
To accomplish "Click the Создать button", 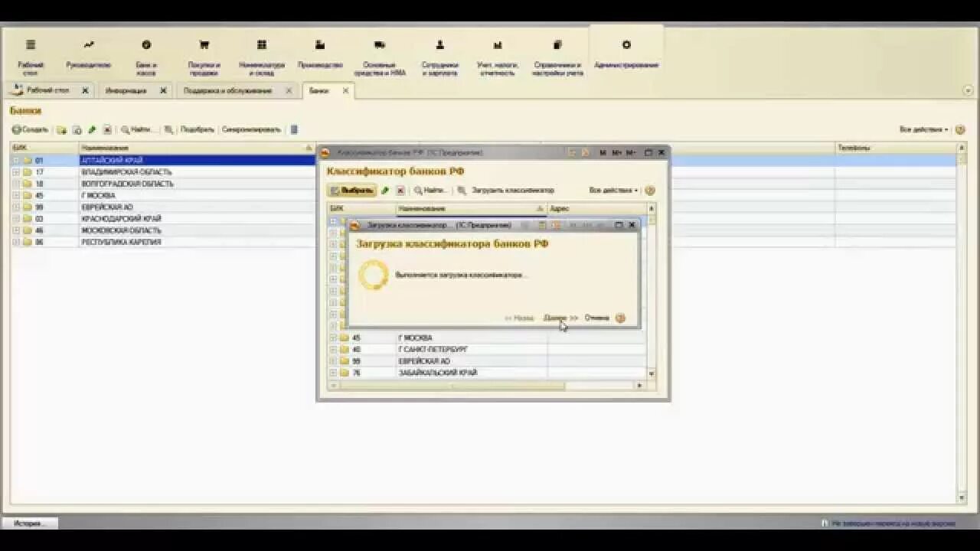I will pyautogui.click(x=31, y=130).
